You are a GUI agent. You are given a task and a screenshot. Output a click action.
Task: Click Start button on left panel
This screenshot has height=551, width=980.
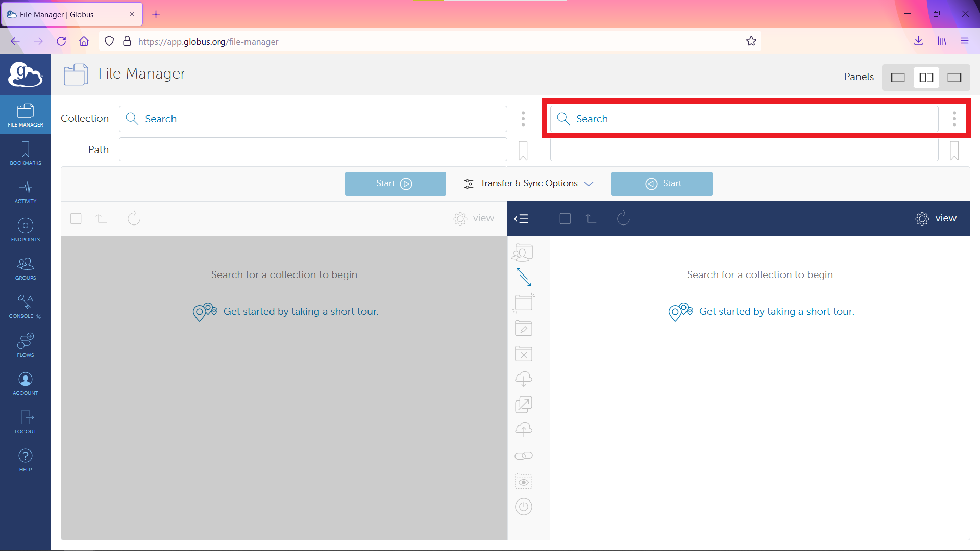[395, 183]
